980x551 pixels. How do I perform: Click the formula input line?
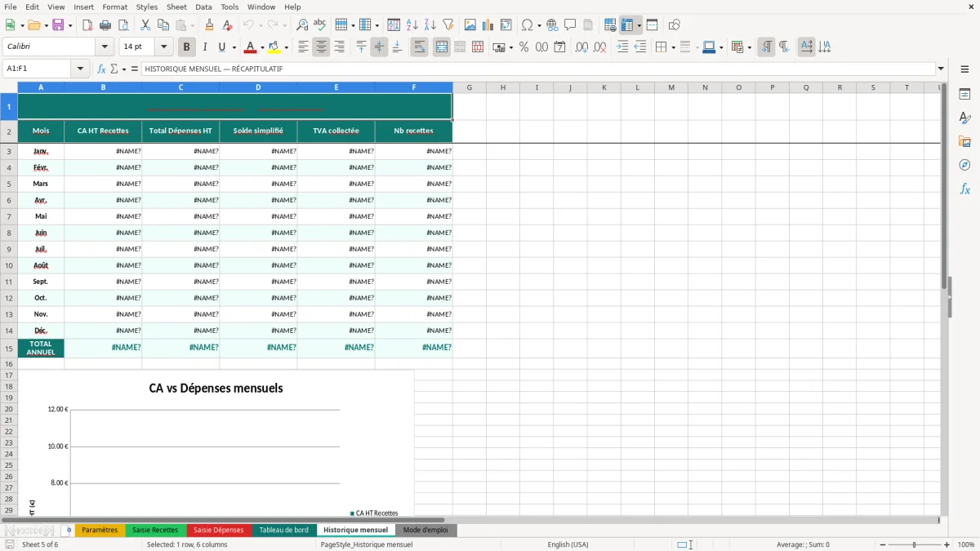click(537, 69)
